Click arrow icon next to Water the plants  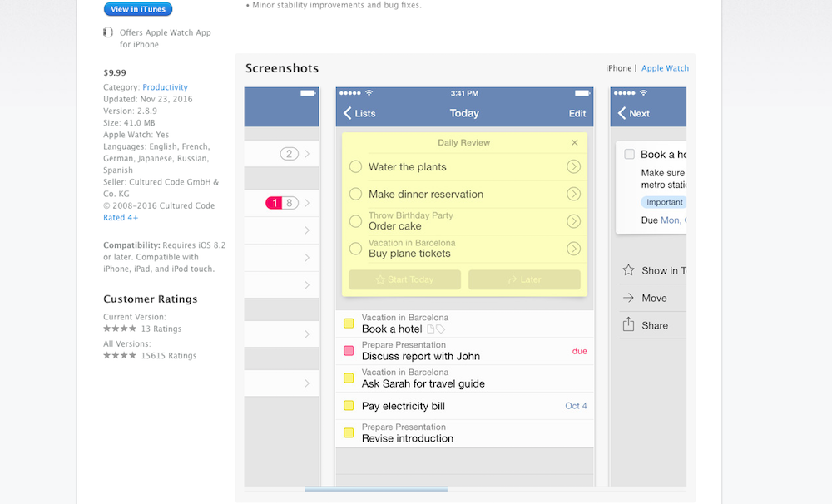pyautogui.click(x=573, y=167)
